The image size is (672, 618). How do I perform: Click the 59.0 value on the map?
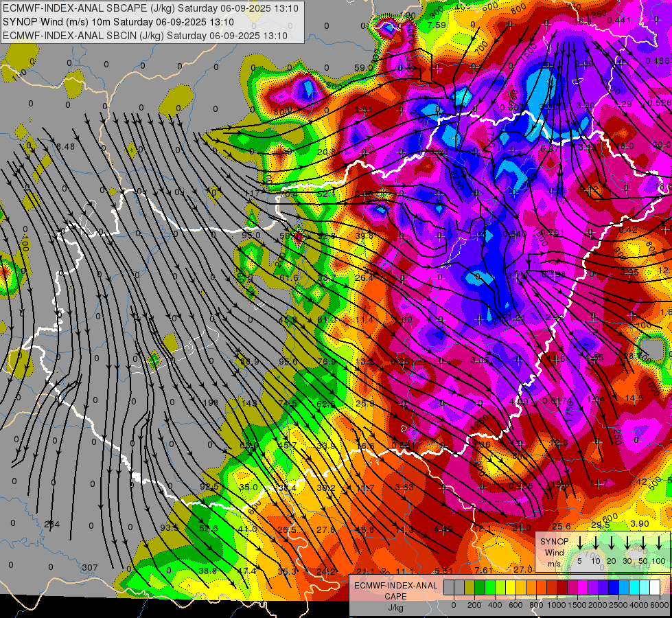click(364, 67)
